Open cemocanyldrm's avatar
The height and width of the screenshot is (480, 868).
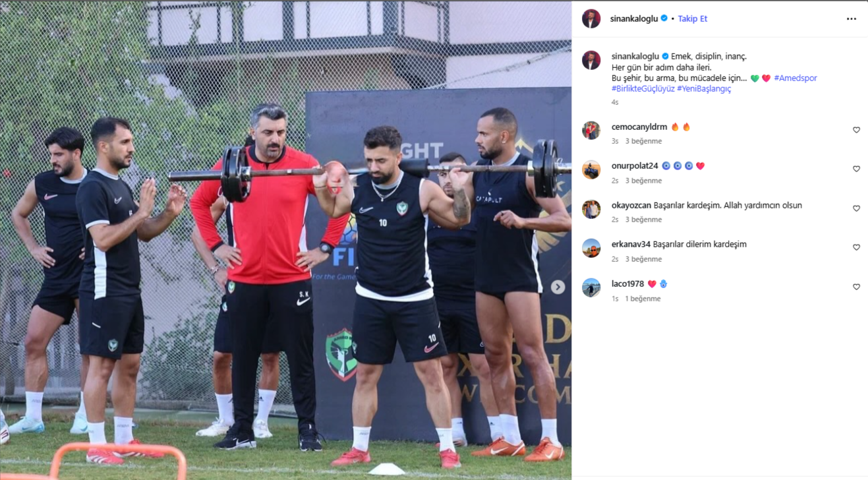click(591, 131)
